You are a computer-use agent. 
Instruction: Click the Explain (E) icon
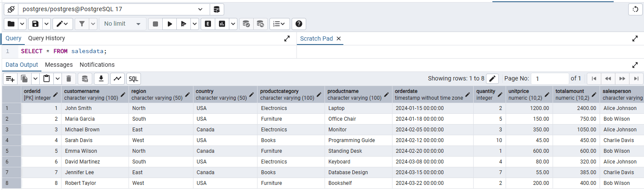tap(208, 24)
